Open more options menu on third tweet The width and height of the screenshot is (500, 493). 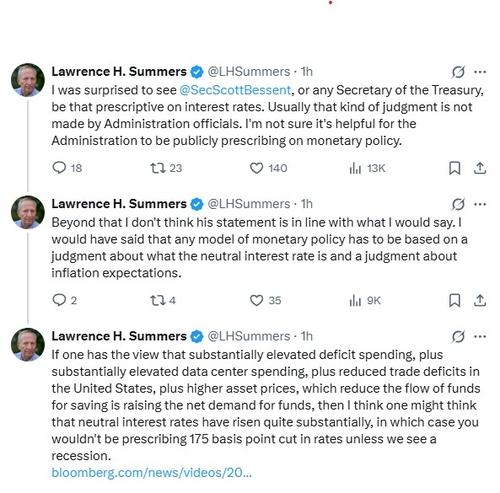[480, 336]
